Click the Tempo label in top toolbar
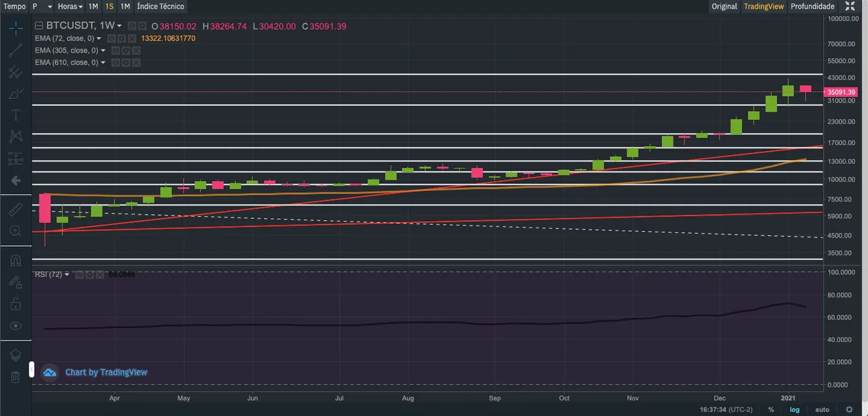This screenshot has width=868, height=416. click(x=15, y=6)
